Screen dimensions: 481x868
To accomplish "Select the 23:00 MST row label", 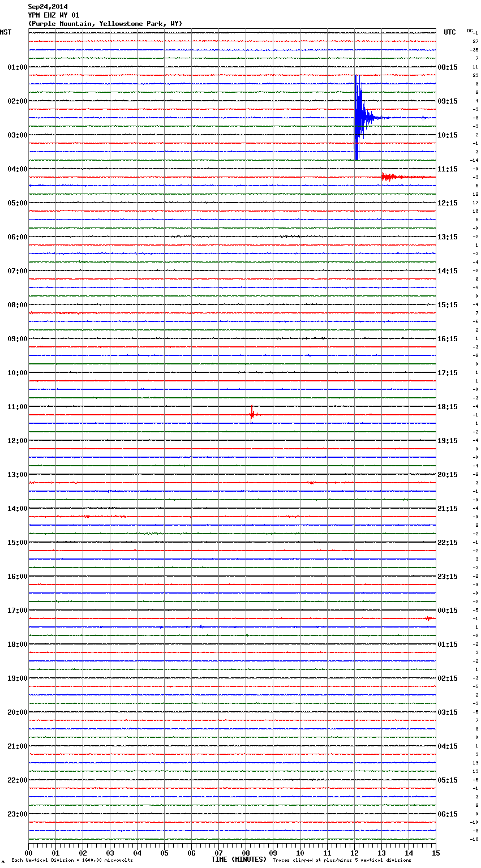I will [17, 814].
